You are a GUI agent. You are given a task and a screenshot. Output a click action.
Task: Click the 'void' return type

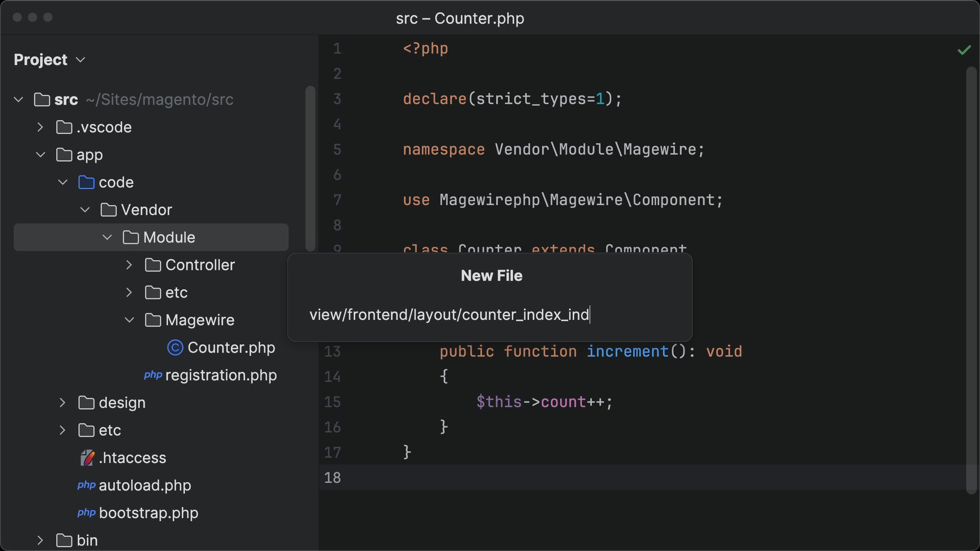(x=724, y=351)
